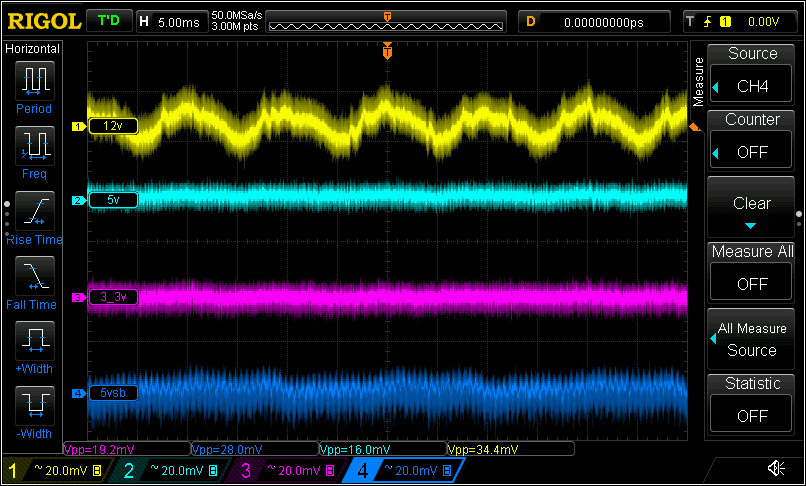Select channel 2 status tab

tap(172, 470)
